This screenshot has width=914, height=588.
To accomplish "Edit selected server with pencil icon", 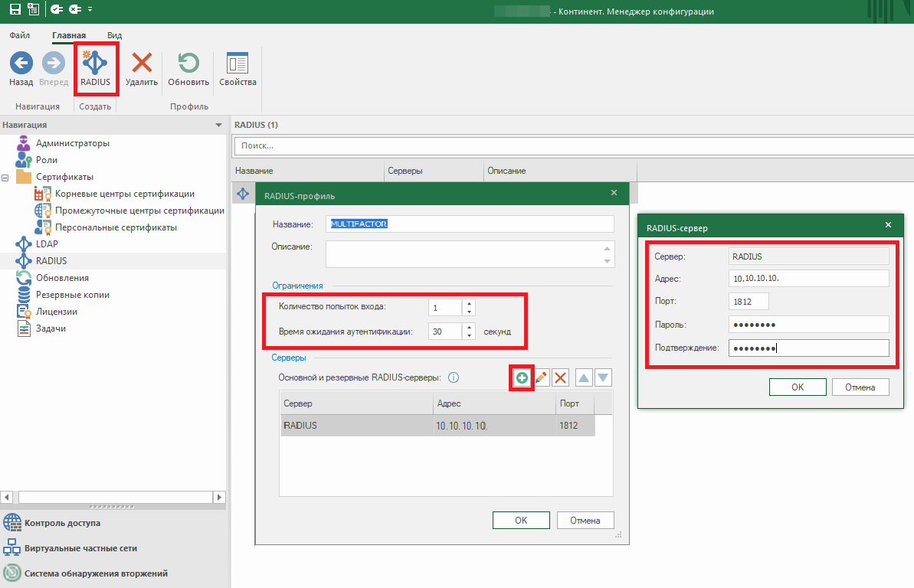I will 541,377.
